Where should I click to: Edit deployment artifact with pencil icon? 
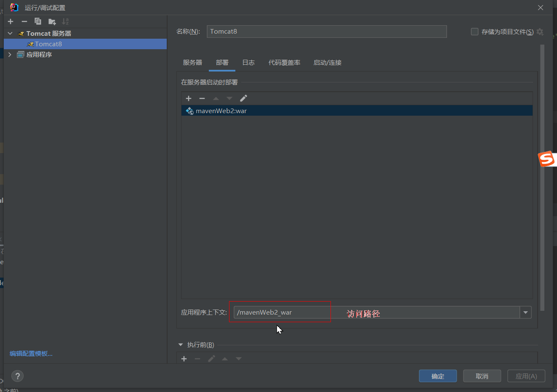click(x=243, y=98)
